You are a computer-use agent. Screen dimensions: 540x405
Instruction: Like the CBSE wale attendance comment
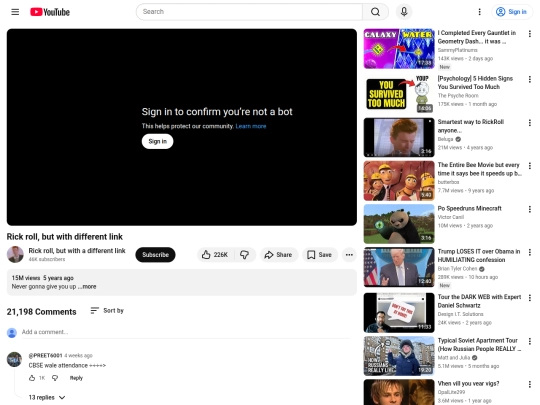(32, 378)
